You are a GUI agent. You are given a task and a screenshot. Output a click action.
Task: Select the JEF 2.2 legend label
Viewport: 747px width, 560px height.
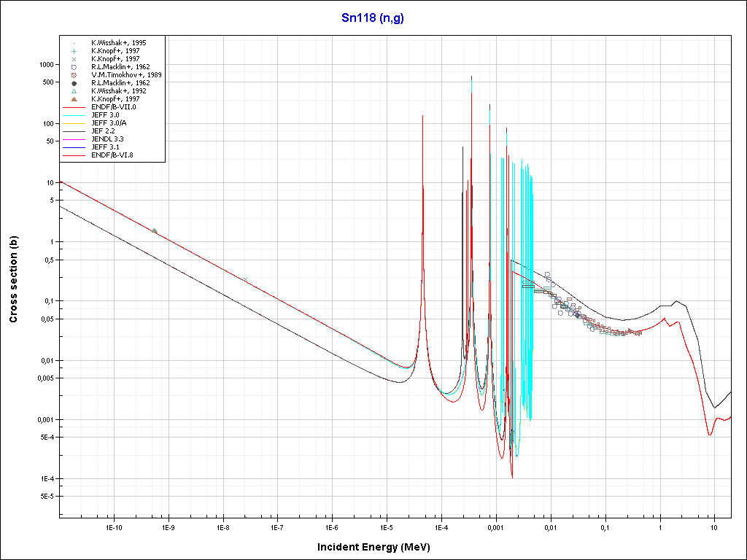[x=103, y=131]
